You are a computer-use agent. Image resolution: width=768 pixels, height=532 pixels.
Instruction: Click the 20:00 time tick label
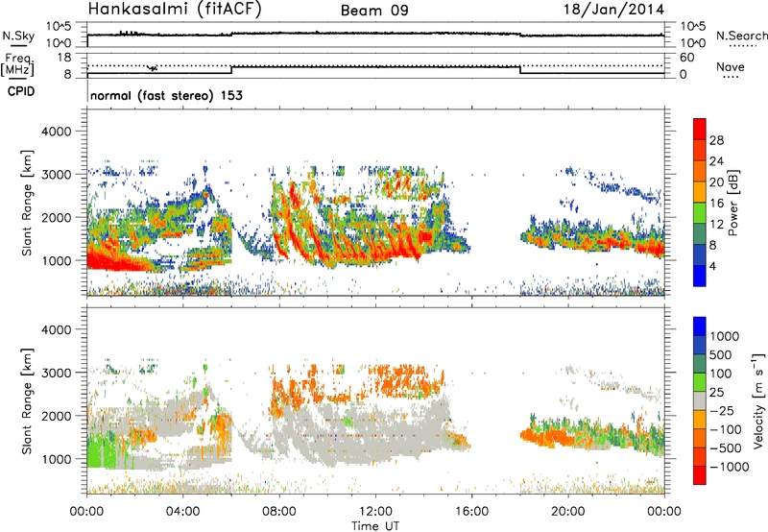coord(568,512)
